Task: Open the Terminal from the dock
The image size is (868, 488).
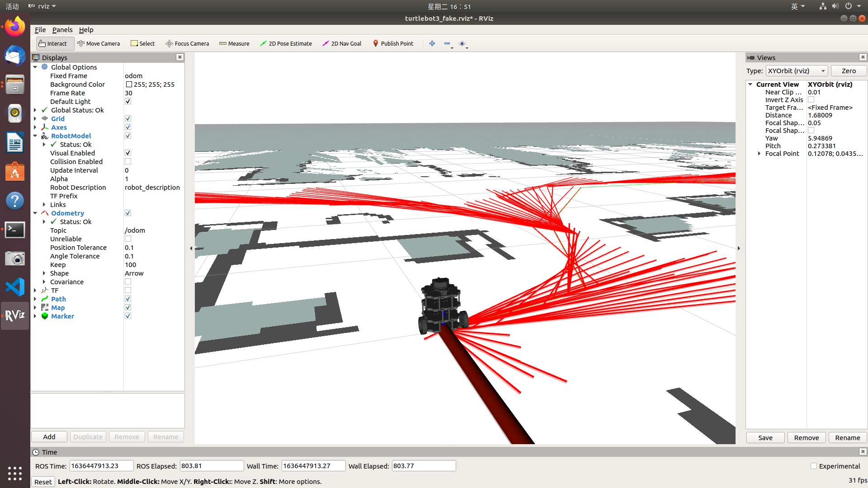Action: (15, 230)
